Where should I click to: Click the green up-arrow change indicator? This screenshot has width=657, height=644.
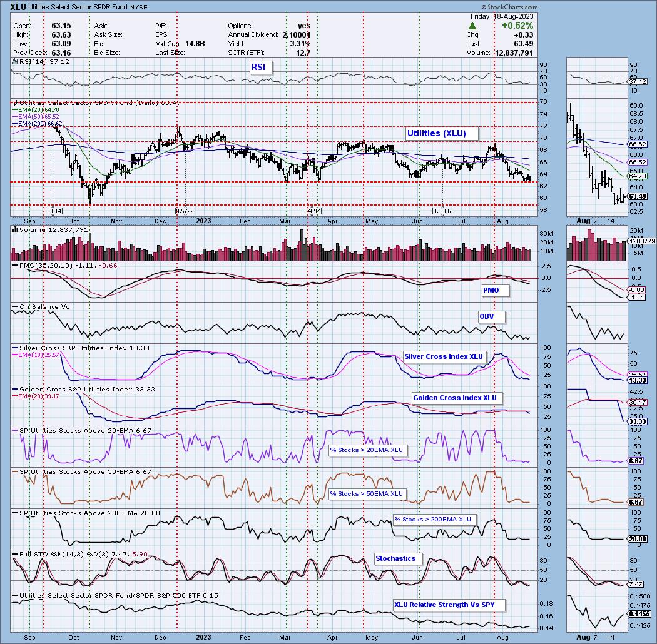[472, 26]
